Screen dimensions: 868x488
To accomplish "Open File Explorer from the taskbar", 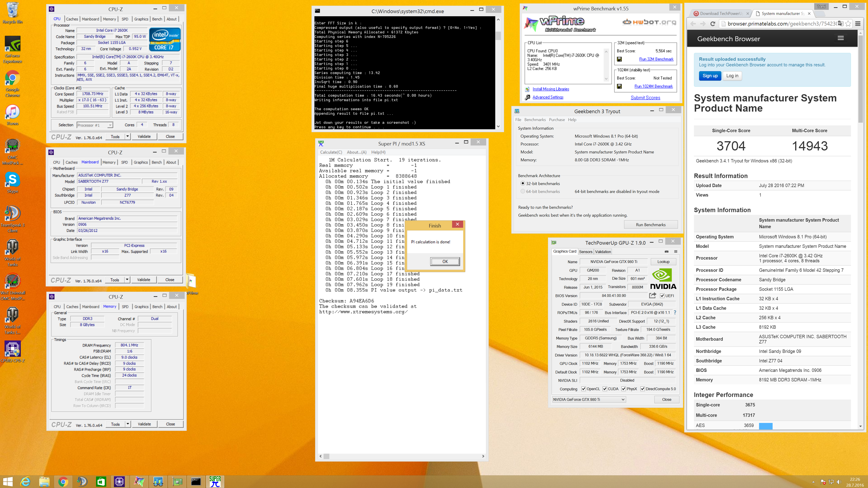I will click(44, 482).
